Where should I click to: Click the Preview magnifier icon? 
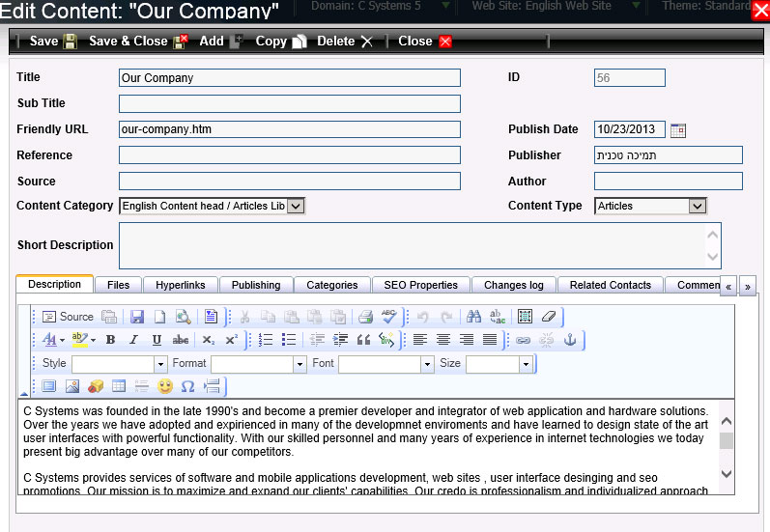click(x=184, y=317)
